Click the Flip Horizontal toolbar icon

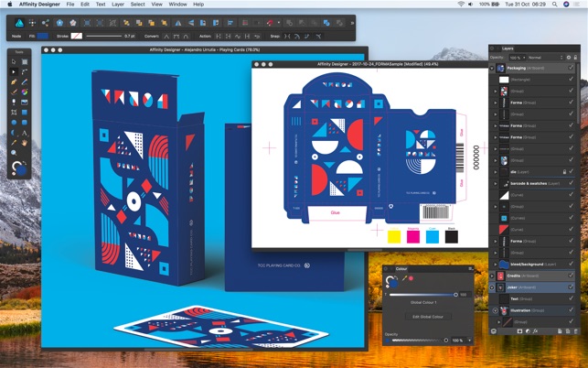click(x=178, y=23)
